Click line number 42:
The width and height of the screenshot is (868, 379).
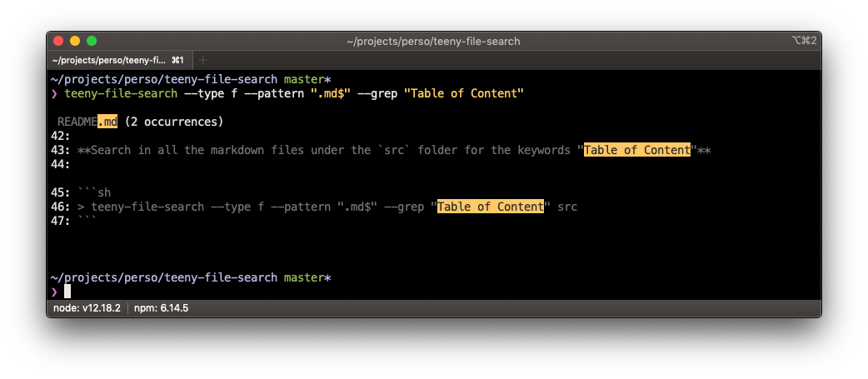pyautogui.click(x=60, y=136)
